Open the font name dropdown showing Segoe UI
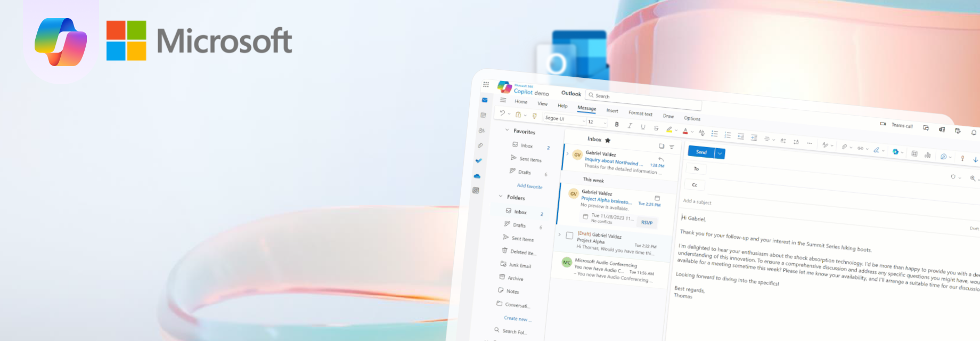980x341 pixels. click(565, 119)
